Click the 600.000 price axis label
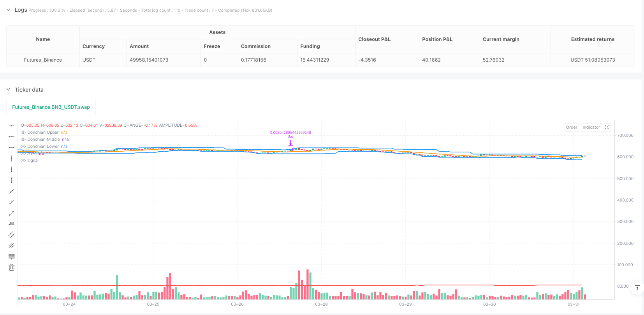Viewport: 644px width, 315px height. pos(625,157)
